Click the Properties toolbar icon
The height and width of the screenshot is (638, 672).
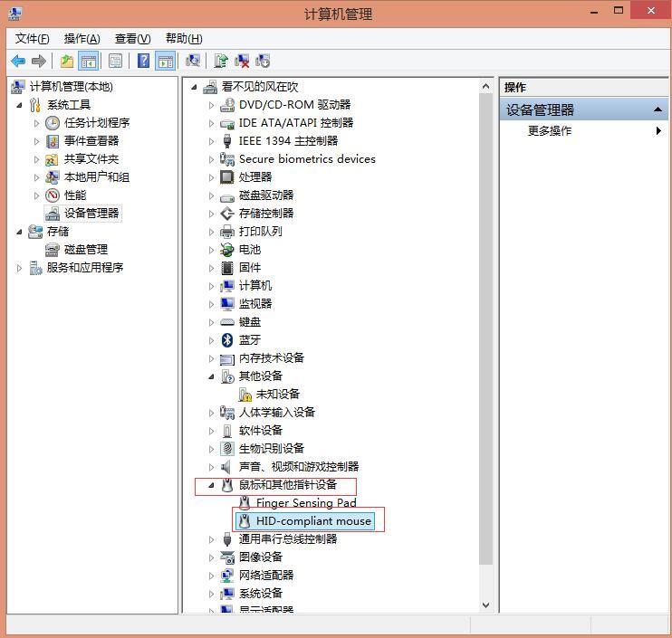pos(115,61)
